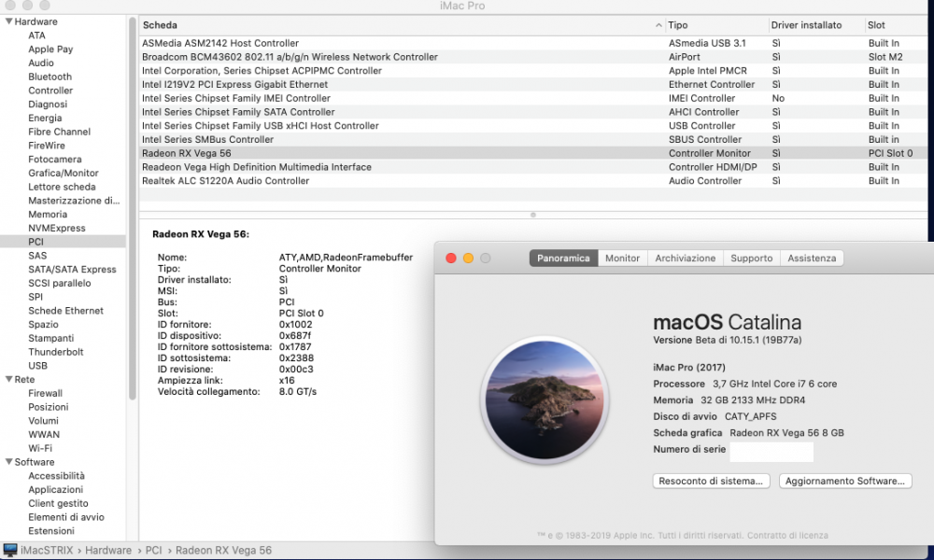934x560 pixels.
Task: Select Bluetooth in the sidebar
Action: coord(50,77)
